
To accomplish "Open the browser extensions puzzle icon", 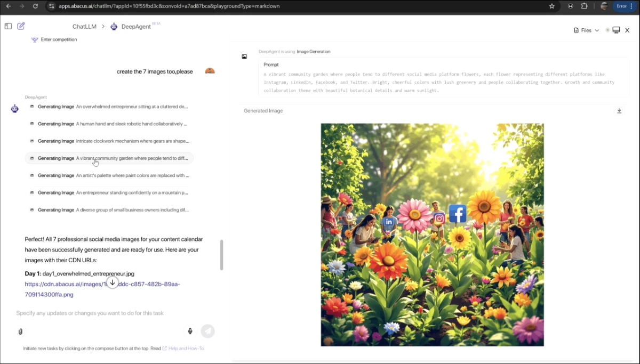I will click(x=584, y=6).
